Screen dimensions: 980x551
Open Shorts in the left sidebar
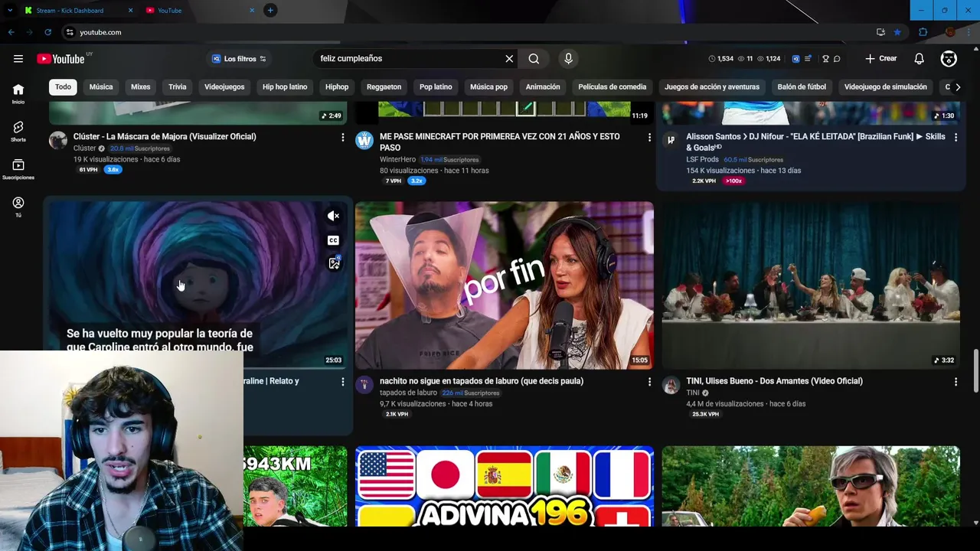click(x=18, y=131)
